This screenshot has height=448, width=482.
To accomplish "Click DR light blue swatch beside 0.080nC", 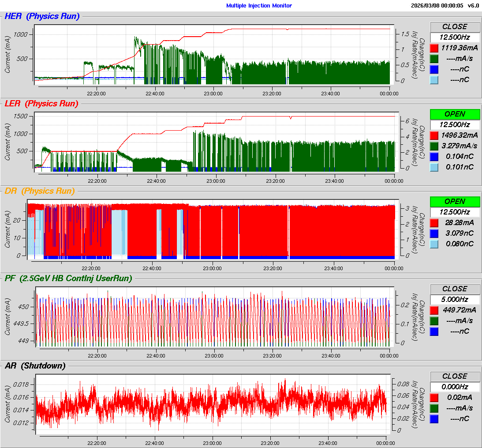I will [x=434, y=244].
